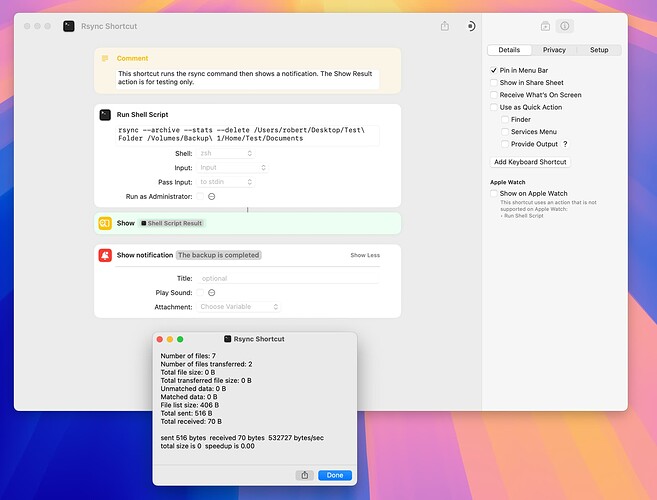The height and width of the screenshot is (500, 657).
Task: Click the variable button beside Play Sound
Action: (212, 293)
